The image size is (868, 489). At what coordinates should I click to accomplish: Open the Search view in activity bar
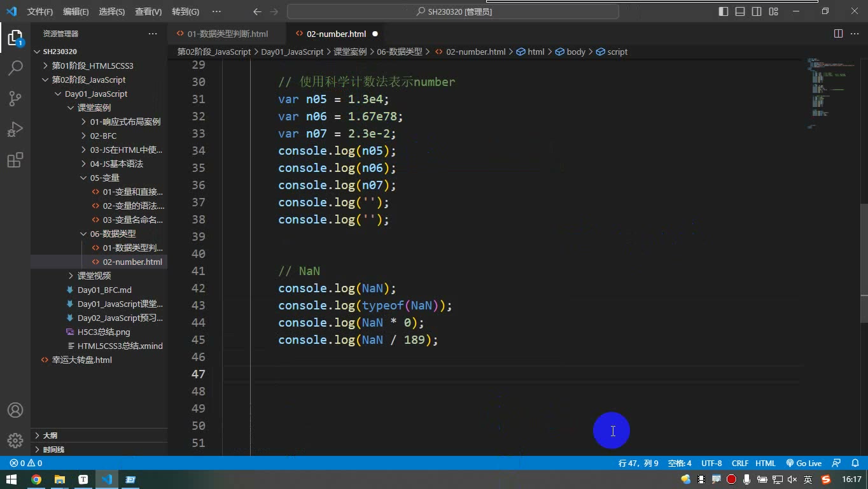click(15, 67)
